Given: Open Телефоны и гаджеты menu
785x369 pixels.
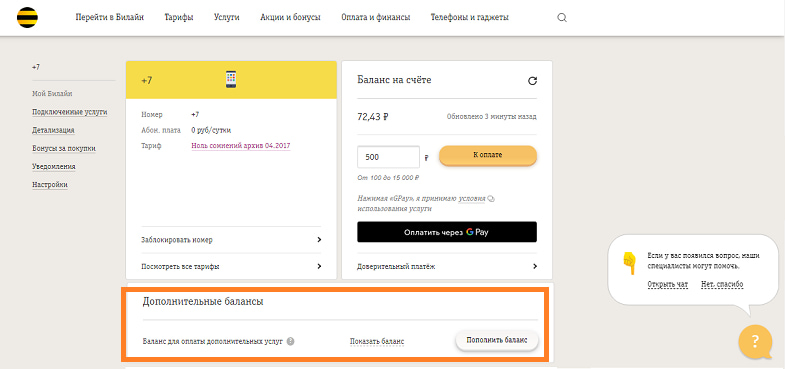Looking at the screenshot, I should click(470, 18).
